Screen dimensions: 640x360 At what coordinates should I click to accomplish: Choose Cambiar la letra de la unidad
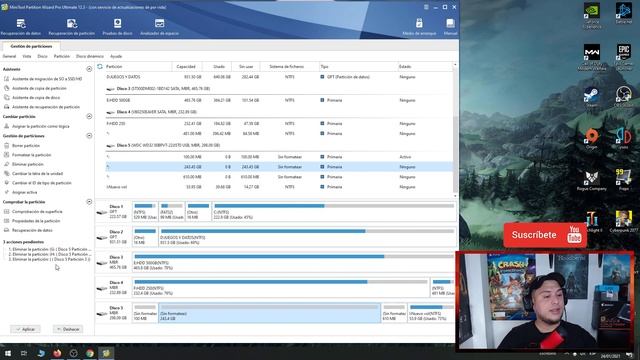33,173
